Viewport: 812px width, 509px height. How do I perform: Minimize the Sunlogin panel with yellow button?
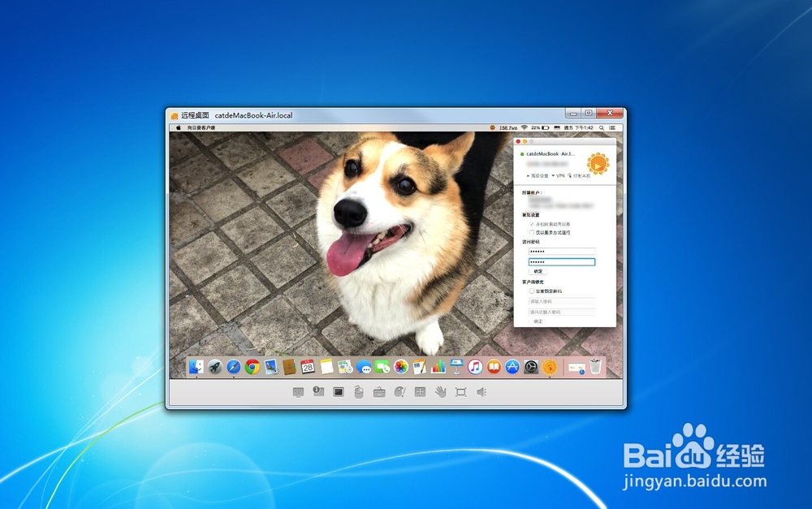(525, 141)
